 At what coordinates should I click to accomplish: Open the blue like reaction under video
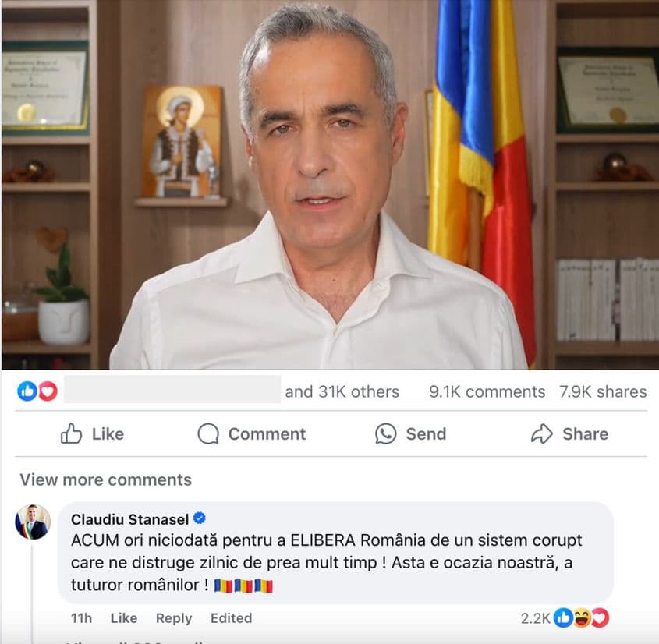point(27,391)
